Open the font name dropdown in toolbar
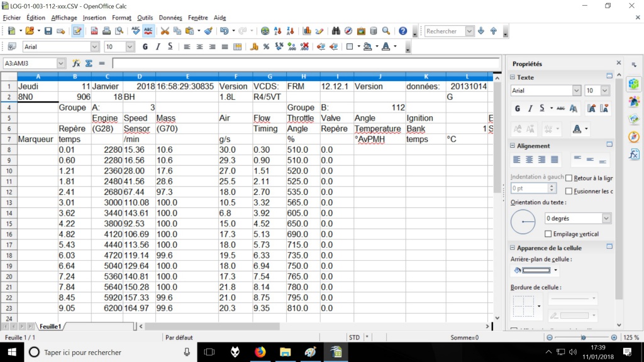The image size is (644, 362). click(x=95, y=47)
